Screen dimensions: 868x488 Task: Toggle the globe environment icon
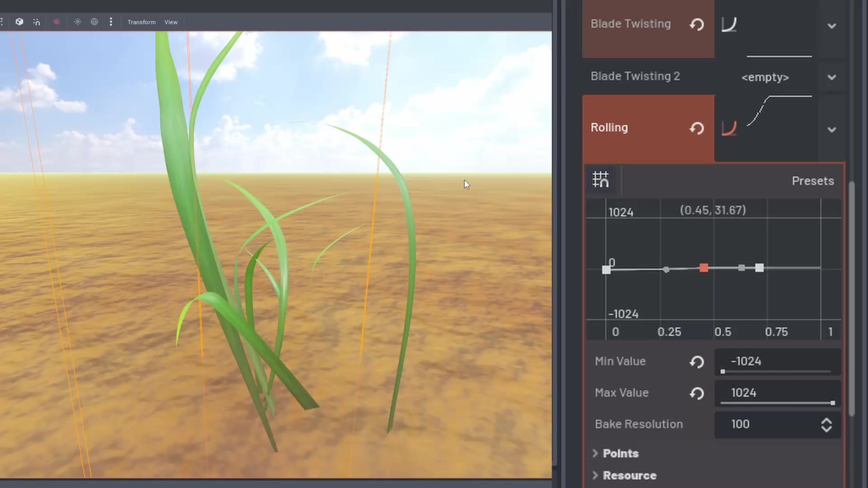pyautogui.click(x=94, y=22)
